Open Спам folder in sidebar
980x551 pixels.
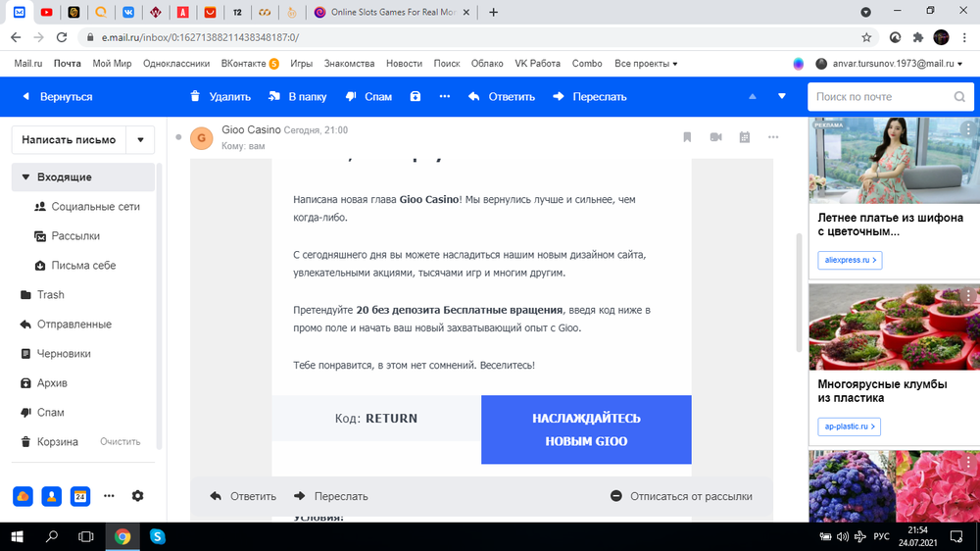point(42,412)
